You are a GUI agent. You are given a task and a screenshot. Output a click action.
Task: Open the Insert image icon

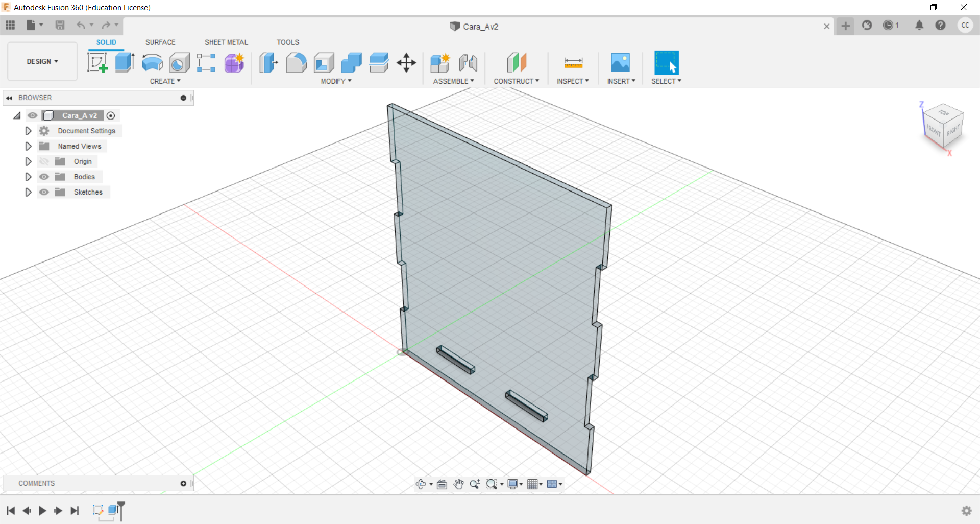(621, 63)
